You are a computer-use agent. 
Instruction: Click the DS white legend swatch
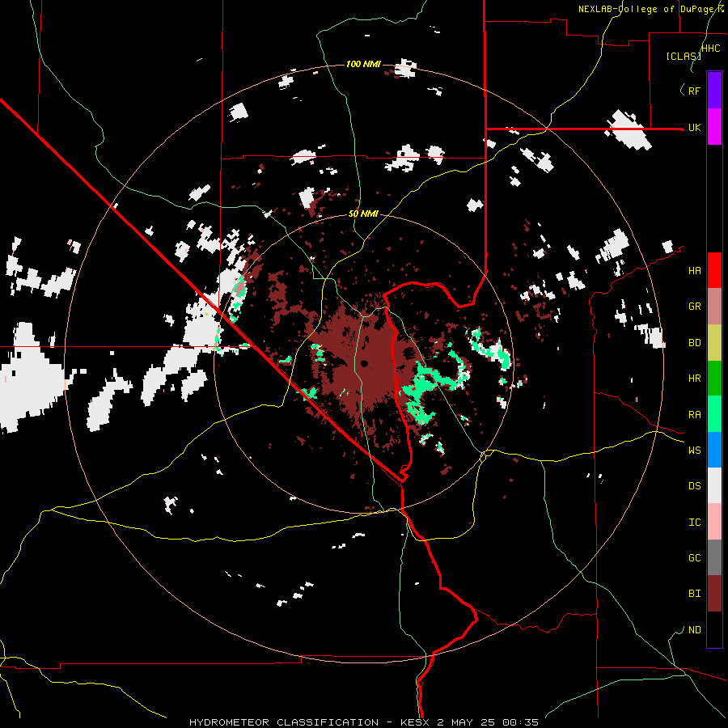pyautogui.click(x=714, y=485)
